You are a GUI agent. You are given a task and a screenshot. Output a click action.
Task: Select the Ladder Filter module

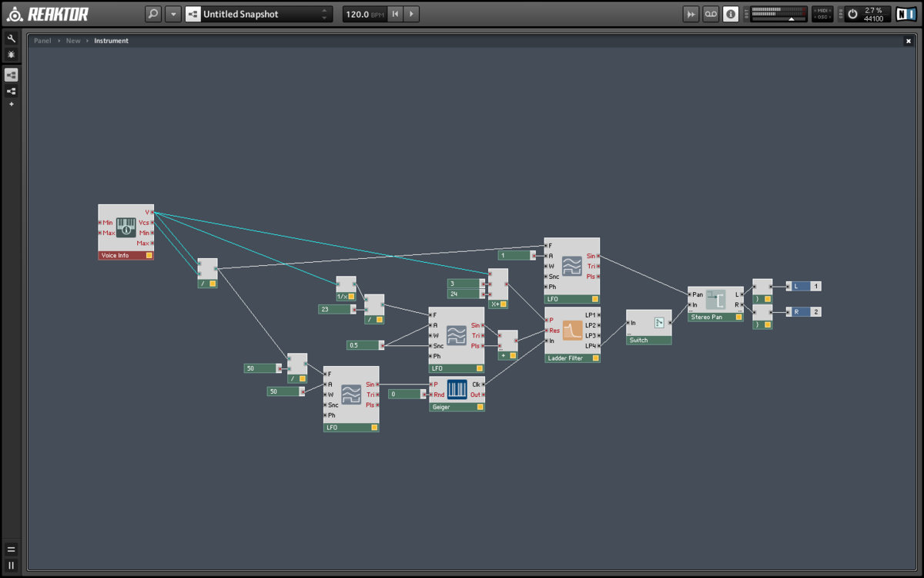tap(572, 331)
